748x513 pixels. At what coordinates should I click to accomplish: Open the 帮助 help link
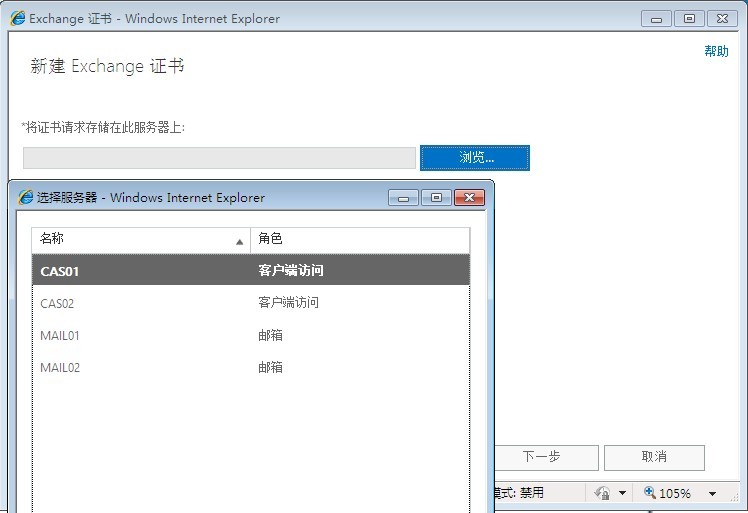click(716, 51)
